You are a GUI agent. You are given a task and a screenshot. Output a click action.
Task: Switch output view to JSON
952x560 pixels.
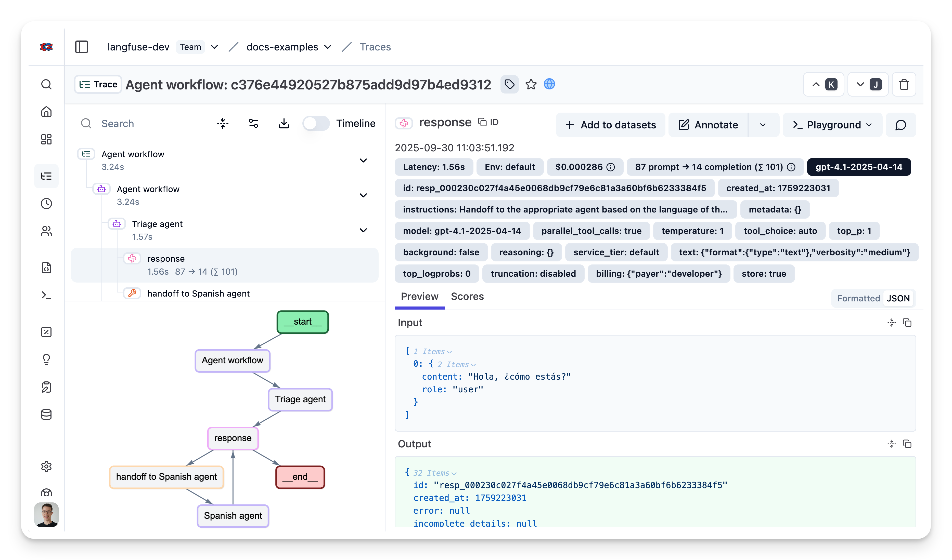pos(898,298)
